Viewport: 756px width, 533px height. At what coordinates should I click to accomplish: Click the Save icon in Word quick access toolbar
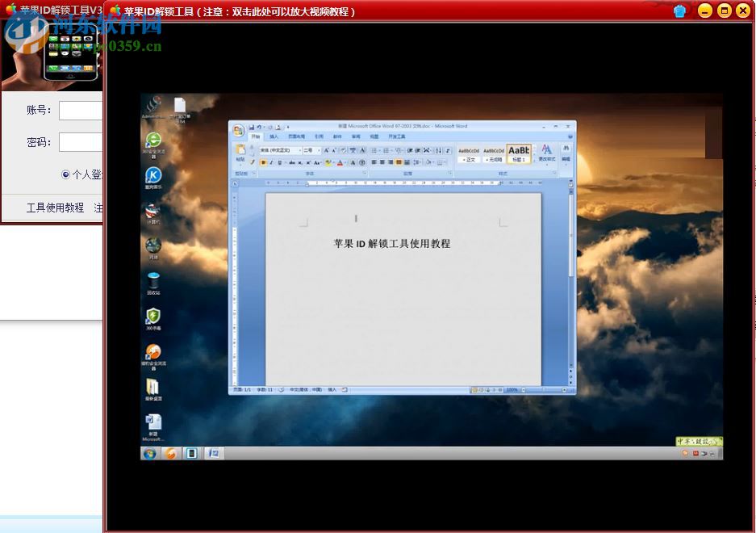click(251, 127)
